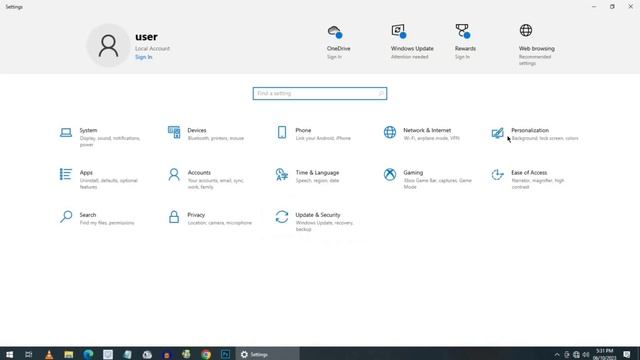Focus the Find a setting search field
Viewport: 640px width, 360px height.
(x=320, y=93)
